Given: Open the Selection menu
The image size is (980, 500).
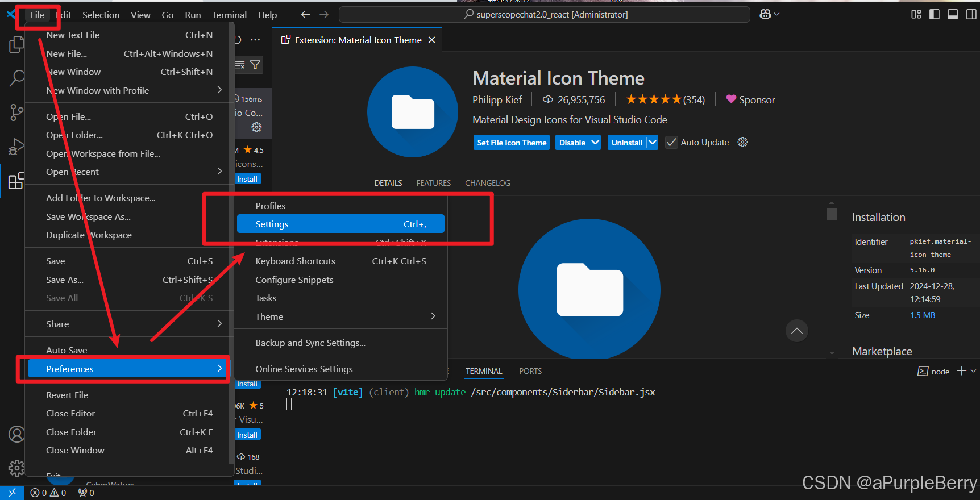Looking at the screenshot, I should coord(101,15).
